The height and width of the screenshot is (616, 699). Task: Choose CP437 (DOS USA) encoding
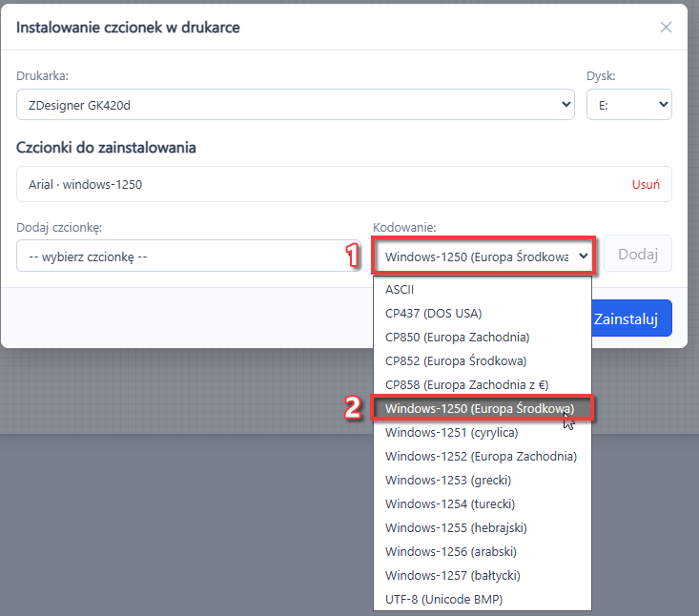click(x=483, y=314)
